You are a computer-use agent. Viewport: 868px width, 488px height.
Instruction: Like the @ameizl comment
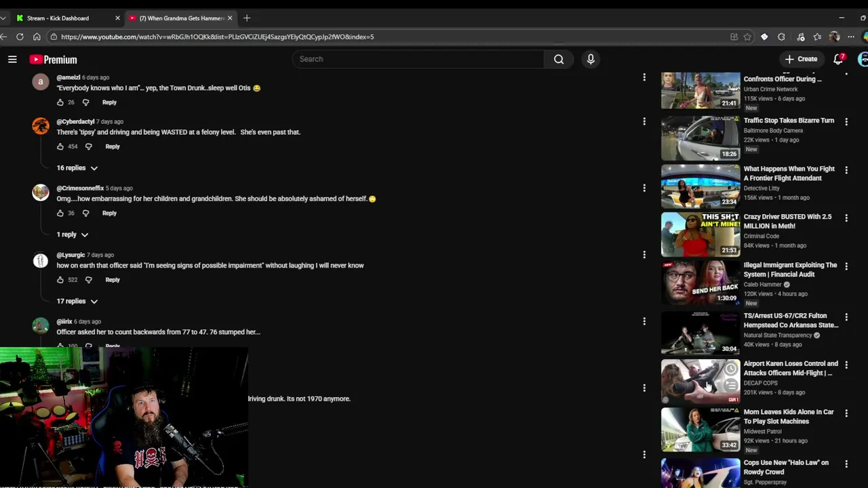[60, 102]
